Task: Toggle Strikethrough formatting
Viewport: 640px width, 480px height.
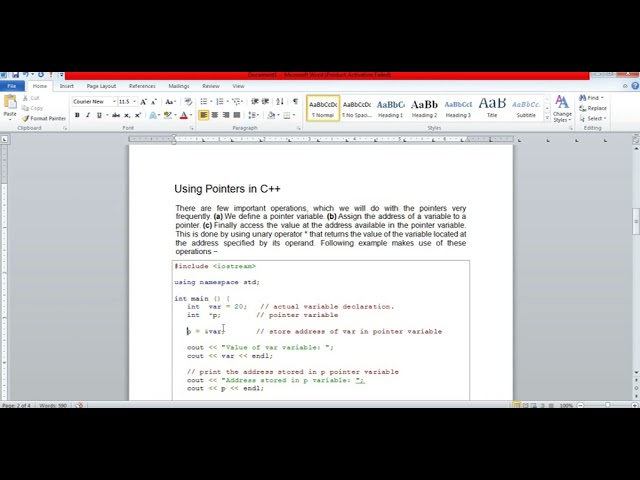Action: click(x=116, y=116)
